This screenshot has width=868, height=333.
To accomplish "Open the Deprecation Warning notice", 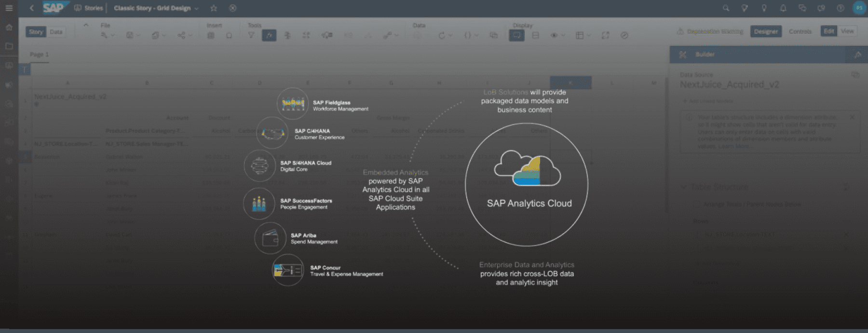I will [710, 31].
